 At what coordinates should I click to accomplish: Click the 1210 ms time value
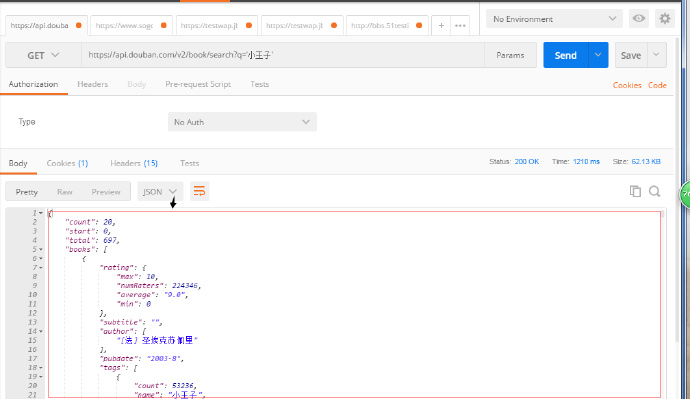[x=586, y=161]
